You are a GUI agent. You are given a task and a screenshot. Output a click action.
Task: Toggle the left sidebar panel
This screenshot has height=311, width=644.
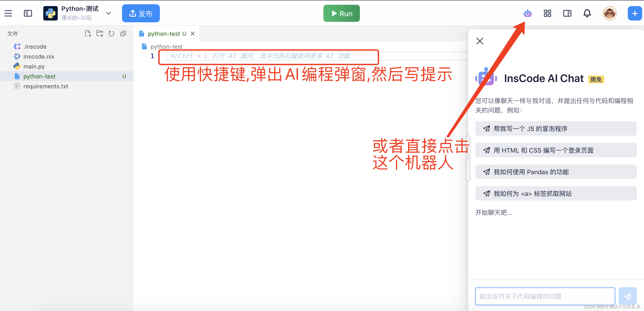[28, 13]
